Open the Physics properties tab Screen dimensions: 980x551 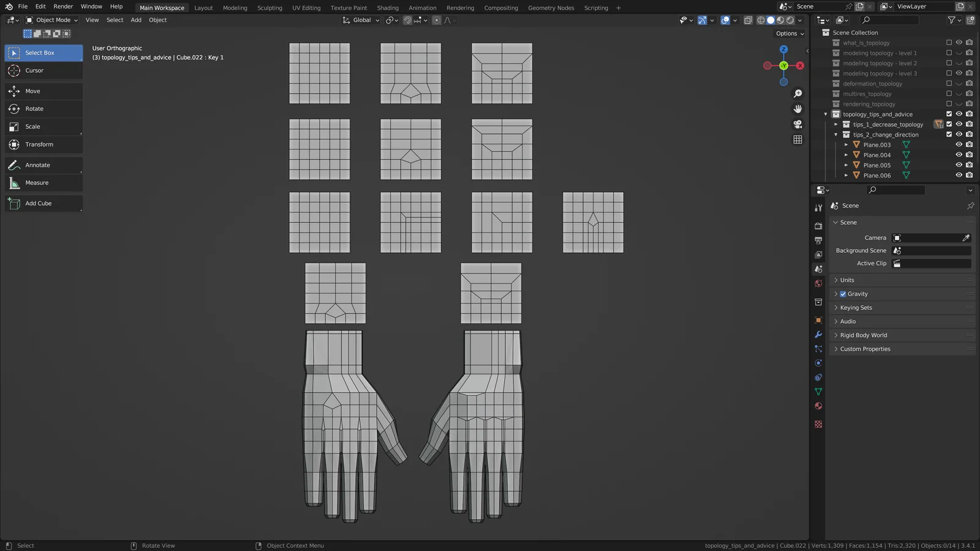pyautogui.click(x=818, y=362)
